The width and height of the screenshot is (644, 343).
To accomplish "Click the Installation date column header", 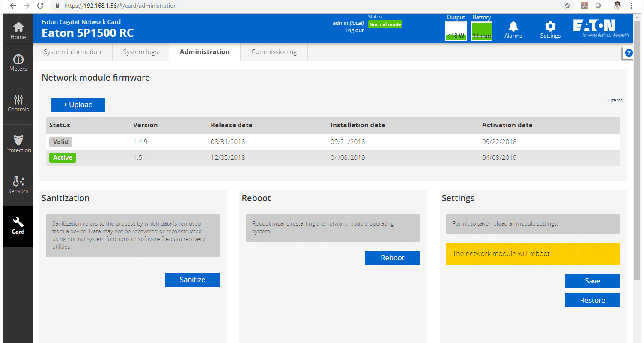I will click(358, 125).
